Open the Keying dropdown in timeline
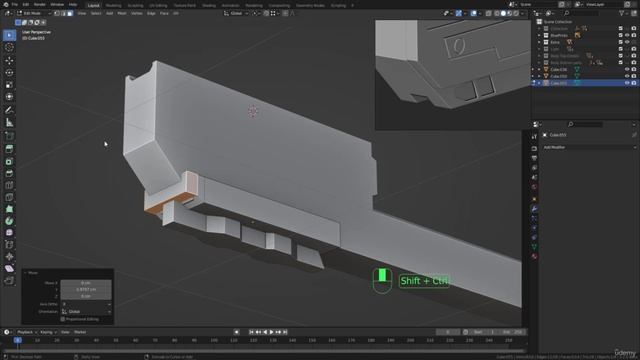The height and width of the screenshot is (360, 640). coord(48,332)
